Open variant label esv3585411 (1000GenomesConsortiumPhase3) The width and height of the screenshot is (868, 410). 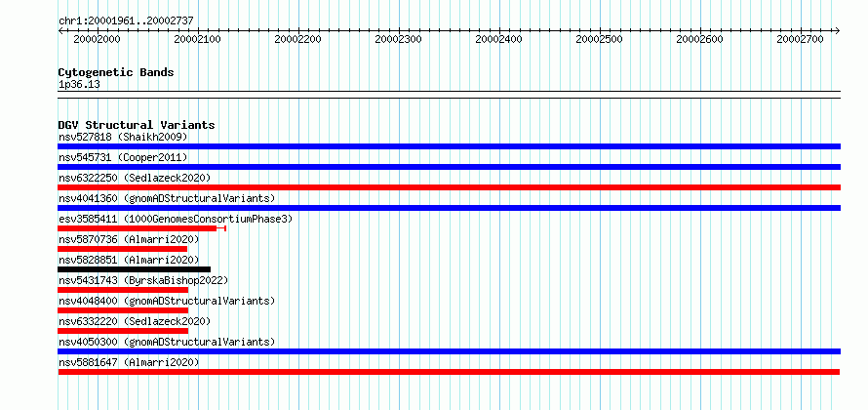(x=176, y=219)
